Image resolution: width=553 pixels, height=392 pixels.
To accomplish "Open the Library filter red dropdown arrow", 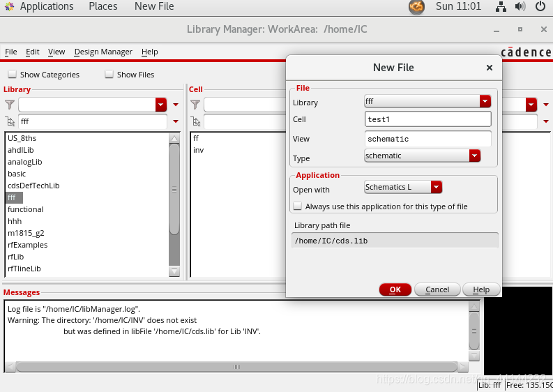I will pos(161,105).
